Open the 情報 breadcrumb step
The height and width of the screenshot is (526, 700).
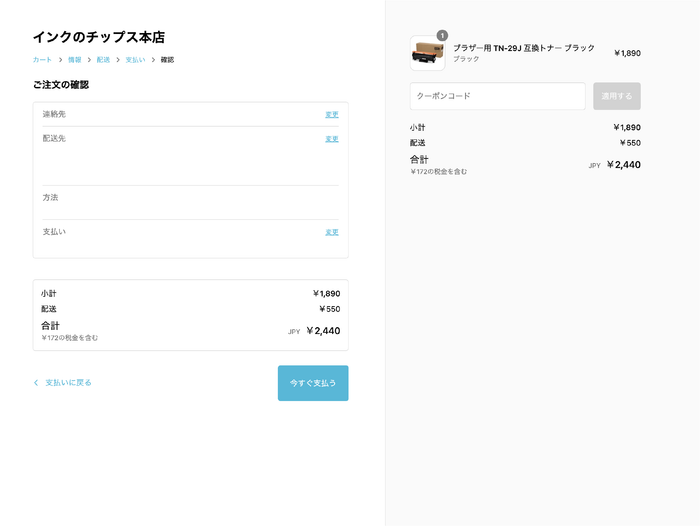pyautogui.click(x=75, y=60)
